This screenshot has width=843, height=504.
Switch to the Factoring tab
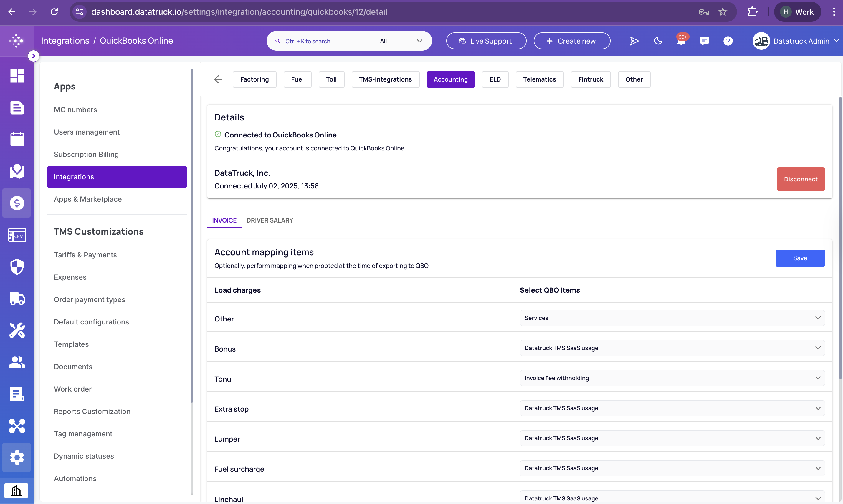click(x=254, y=79)
